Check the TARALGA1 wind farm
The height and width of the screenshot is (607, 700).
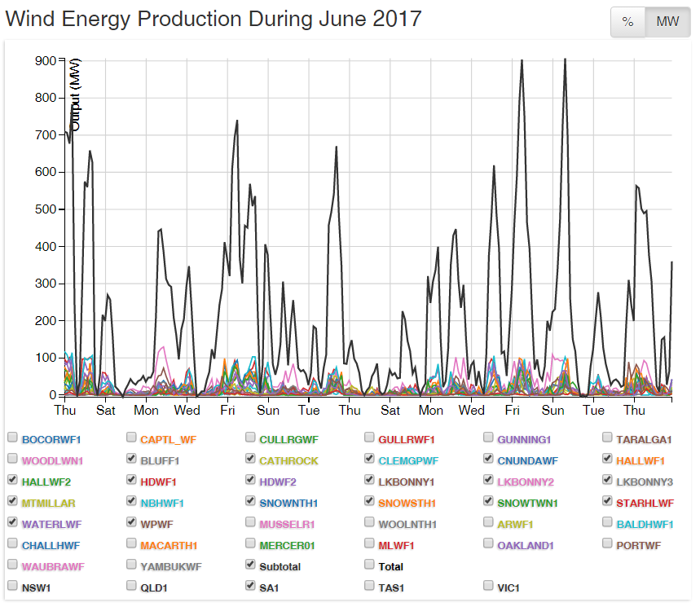(608, 438)
